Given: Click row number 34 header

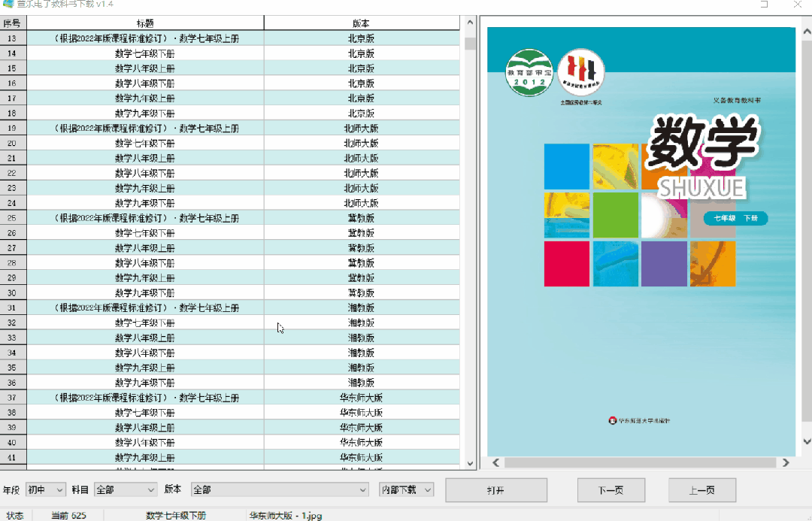Looking at the screenshot, I should (x=13, y=353).
